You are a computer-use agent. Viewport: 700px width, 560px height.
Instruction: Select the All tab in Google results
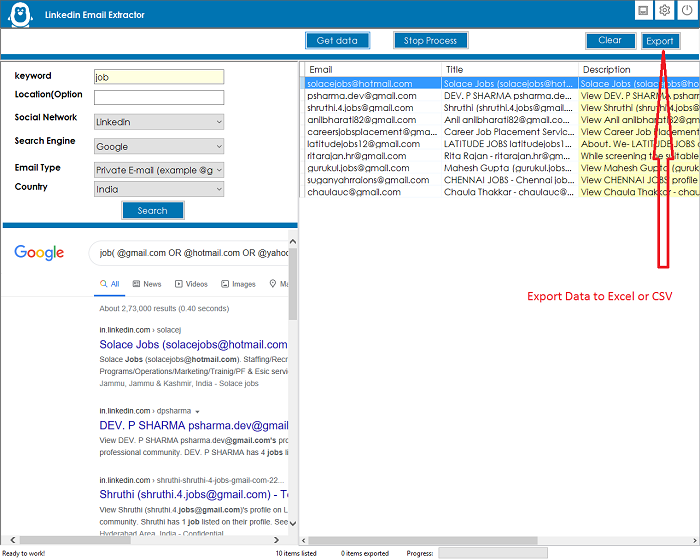coord(110,284)
